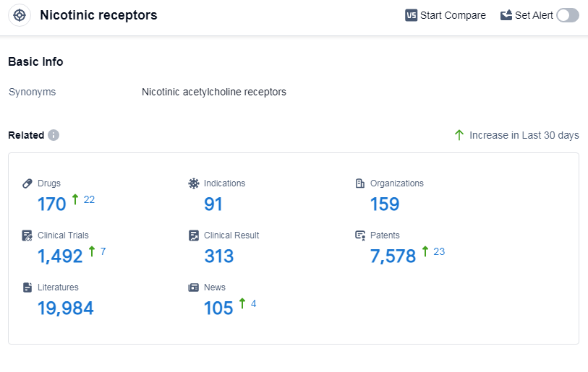Click the Drugs pill icon

(x=27, y=183)
